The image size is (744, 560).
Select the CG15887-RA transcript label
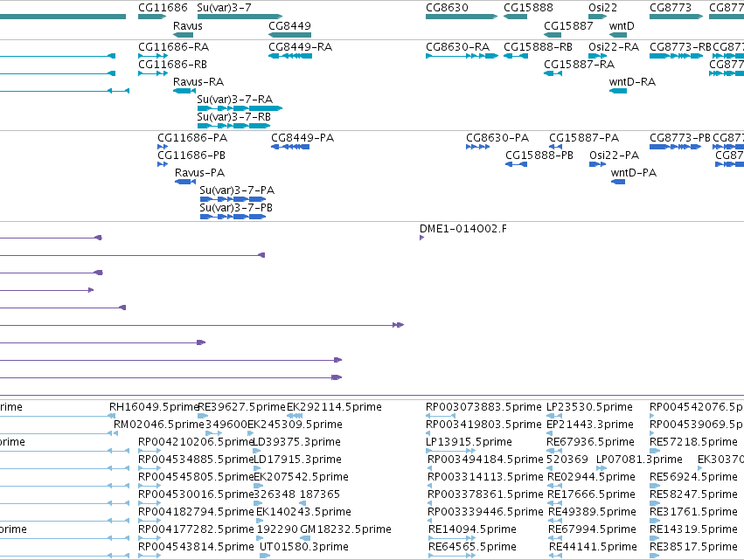579,64
